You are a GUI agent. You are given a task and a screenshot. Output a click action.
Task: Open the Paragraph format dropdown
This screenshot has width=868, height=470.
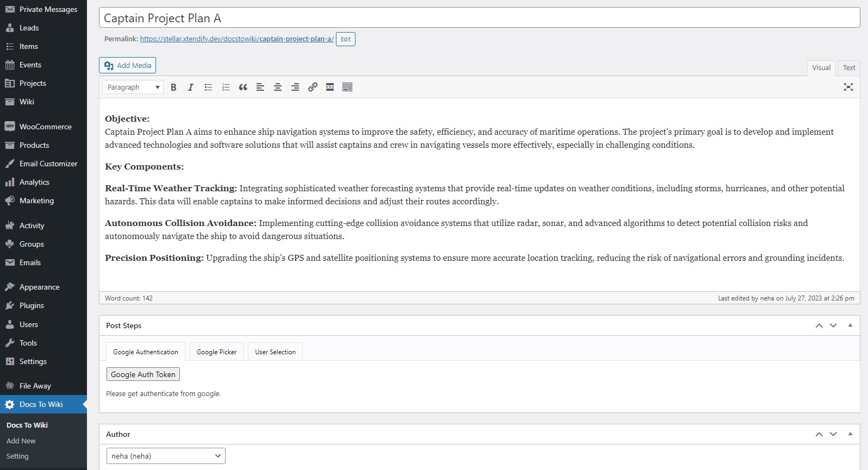[133, 87]
